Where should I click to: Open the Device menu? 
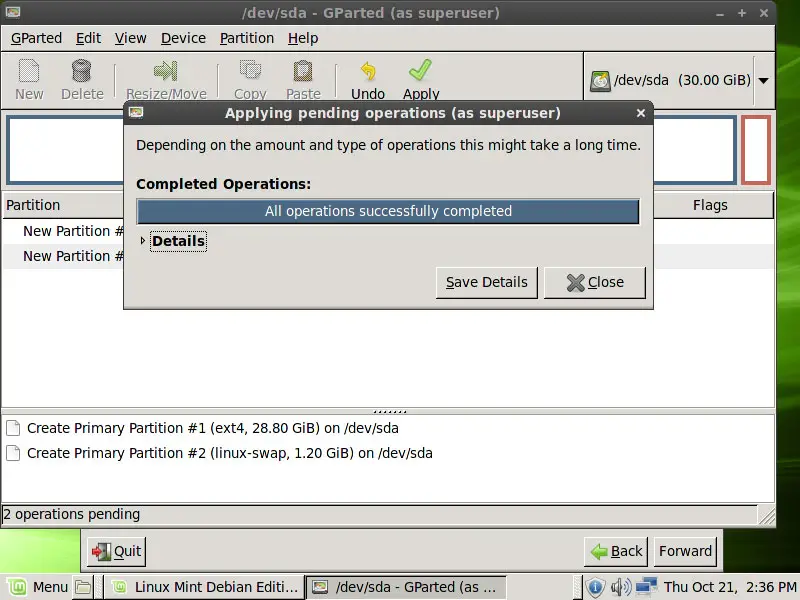pos(183,38)
